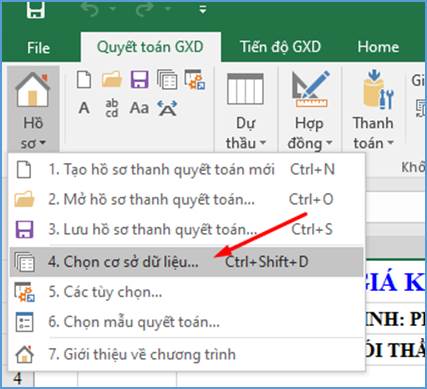Click the open folder icon in ribbon

point(112,80)
